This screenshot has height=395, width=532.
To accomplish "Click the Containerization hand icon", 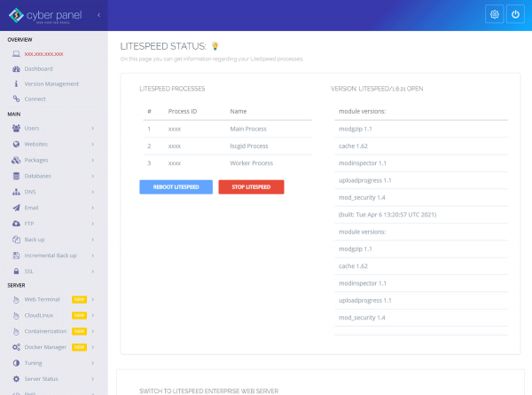I will (x=16, y=331).
